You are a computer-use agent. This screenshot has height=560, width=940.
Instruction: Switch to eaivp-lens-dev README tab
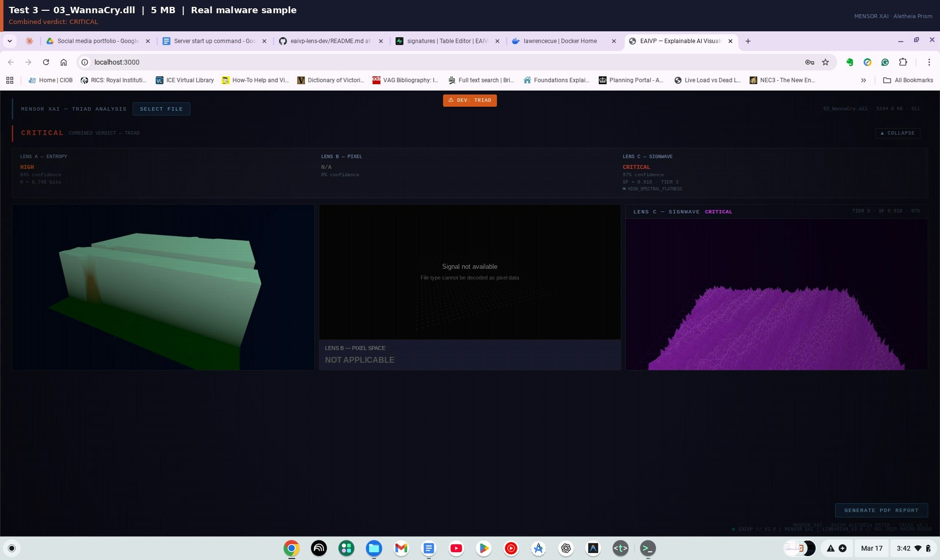tap(330, 41)
